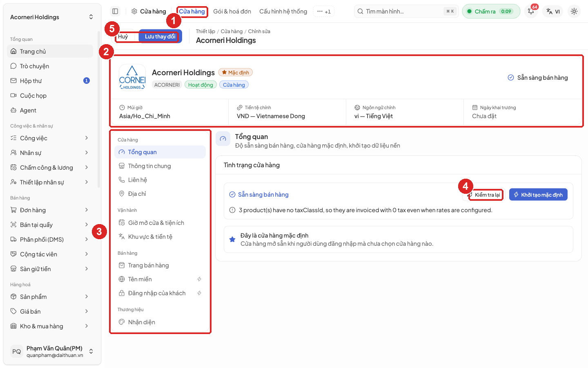Open the Acorneri Holdings workspace switcher

tap(52, 17)
